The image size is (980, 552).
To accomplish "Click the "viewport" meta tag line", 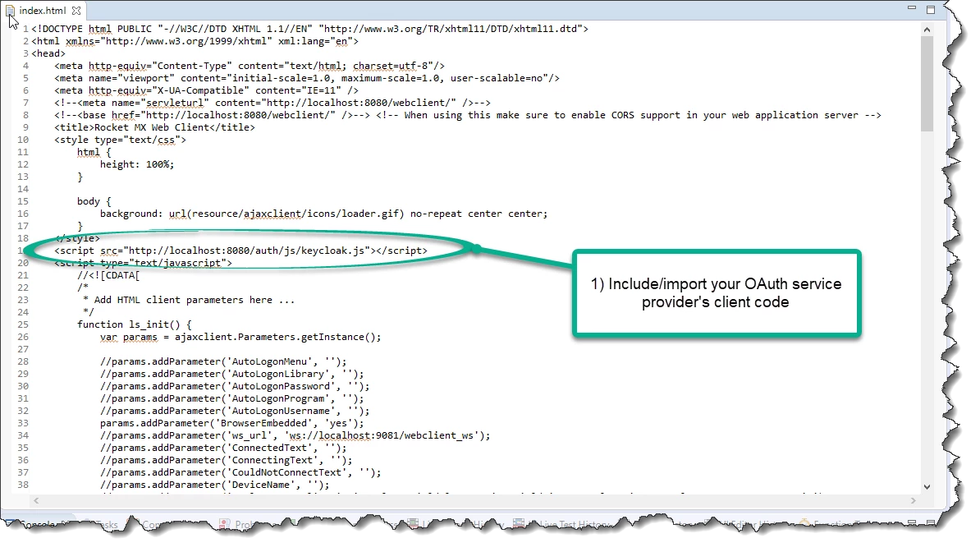I will point(307,78).
